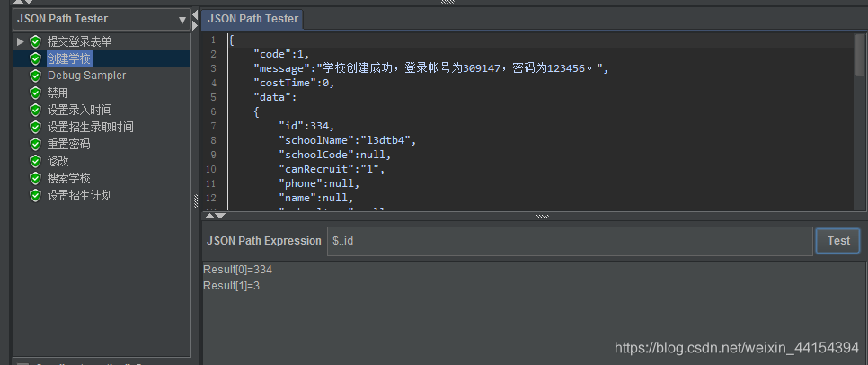Click the "code":1 line in JSON

(280, 54)
